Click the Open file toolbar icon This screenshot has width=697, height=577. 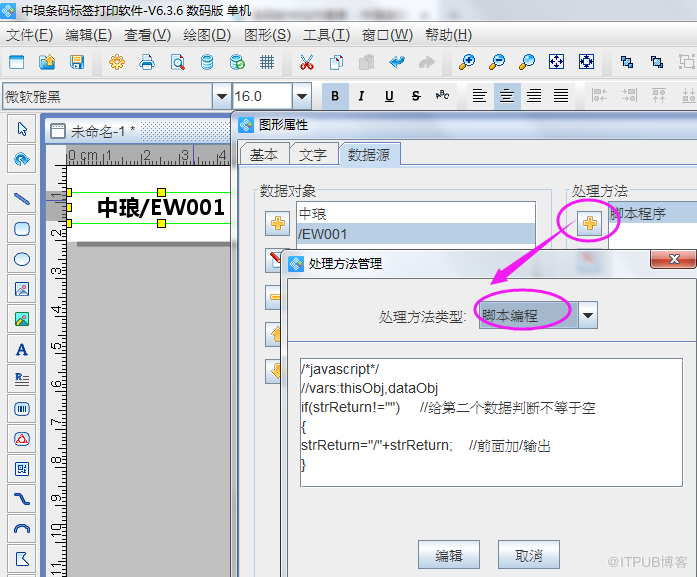click(47, 62)
